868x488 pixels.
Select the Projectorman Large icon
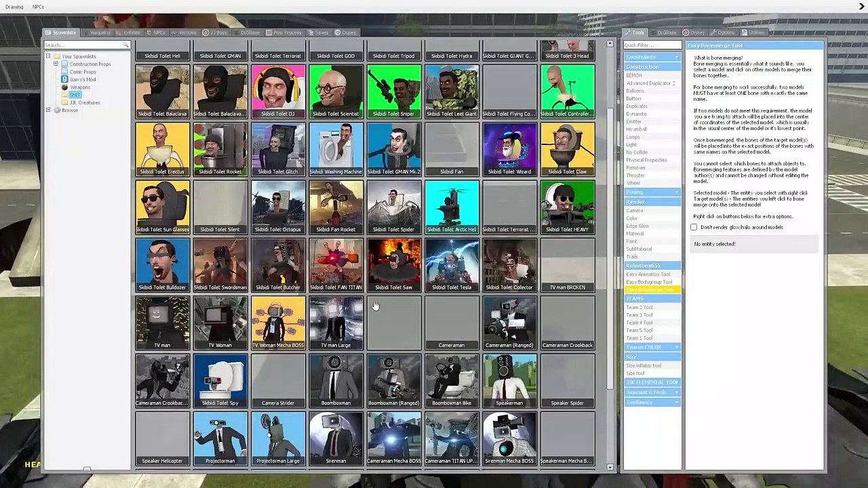coord(278,439)
